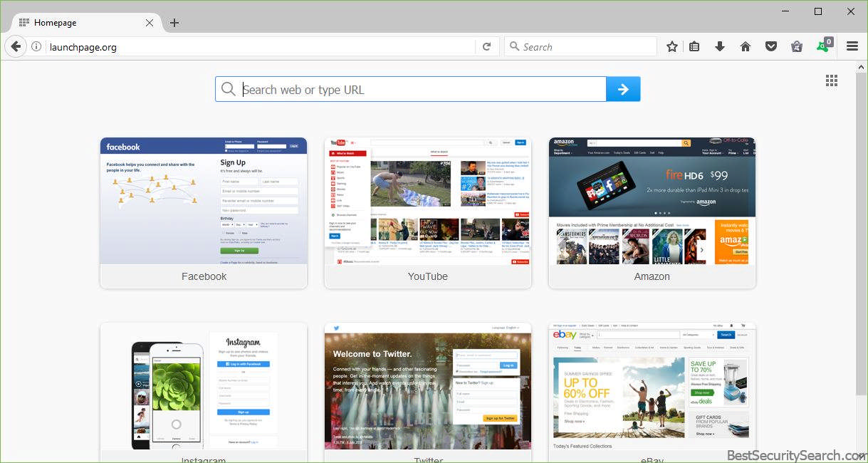Open the hamburger menu in the toolbar

pyautogui.click(x=852, y=47)
